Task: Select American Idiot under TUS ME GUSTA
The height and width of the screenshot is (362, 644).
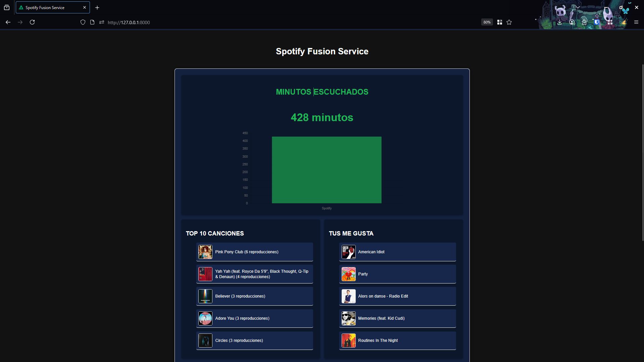Action: (x=397, y=252)
